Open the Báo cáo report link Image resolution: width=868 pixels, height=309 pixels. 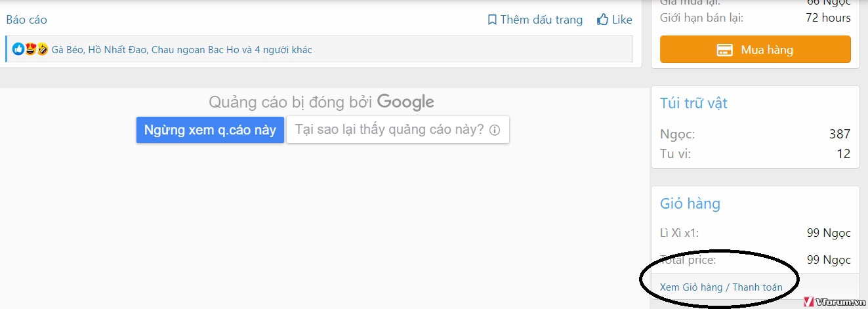pos(27,20)
